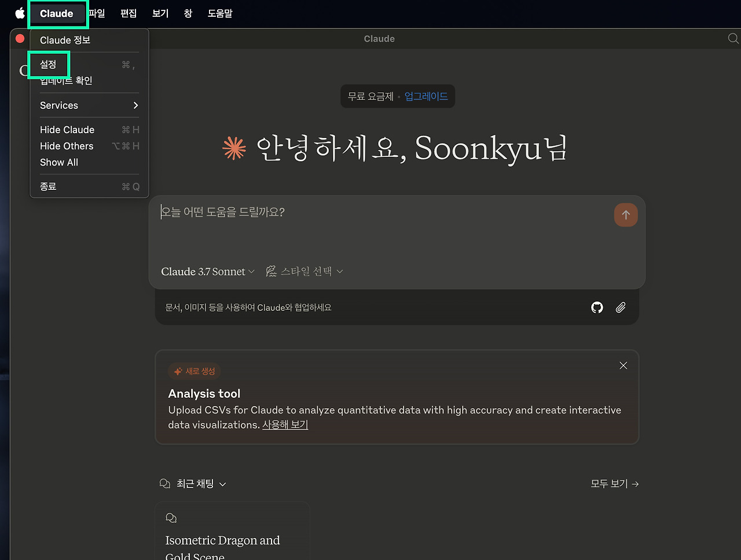This screenshot has height=560, width=741.
Task: Choose 설정 from the Claude menu
Action: point(89,64)
